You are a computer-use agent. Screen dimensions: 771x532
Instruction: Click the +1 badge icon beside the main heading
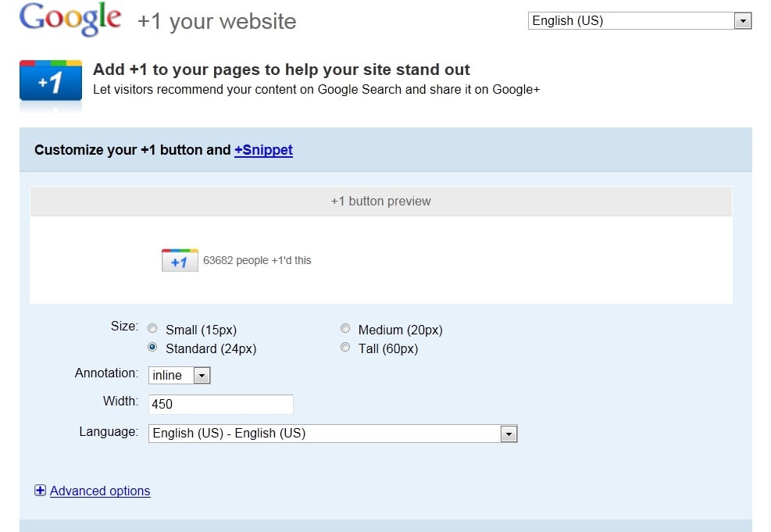pos(50,81)
